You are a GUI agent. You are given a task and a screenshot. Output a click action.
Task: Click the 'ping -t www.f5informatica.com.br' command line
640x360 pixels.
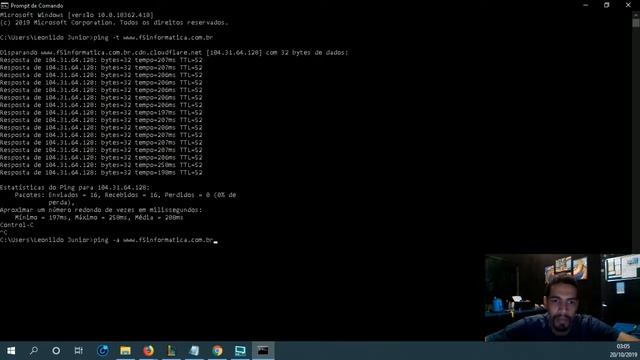(x=107, y=38)
